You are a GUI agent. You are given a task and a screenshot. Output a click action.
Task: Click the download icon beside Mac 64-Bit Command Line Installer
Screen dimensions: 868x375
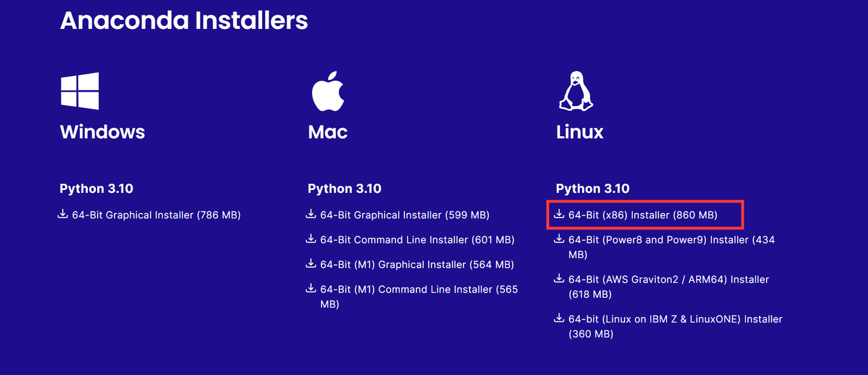point(310,239)
